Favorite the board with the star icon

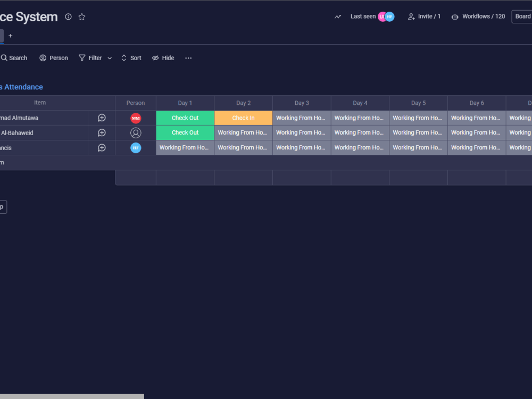pyautogui.click(x=82, y=16)
